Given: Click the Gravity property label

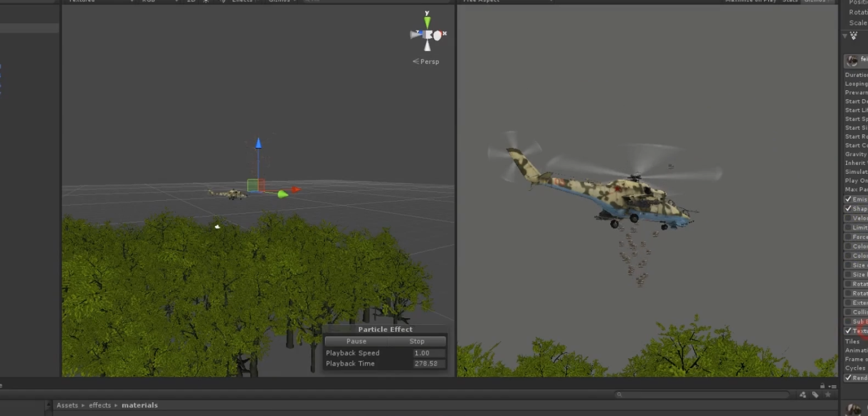Looking at the screenshot, I should click(856, 154).
